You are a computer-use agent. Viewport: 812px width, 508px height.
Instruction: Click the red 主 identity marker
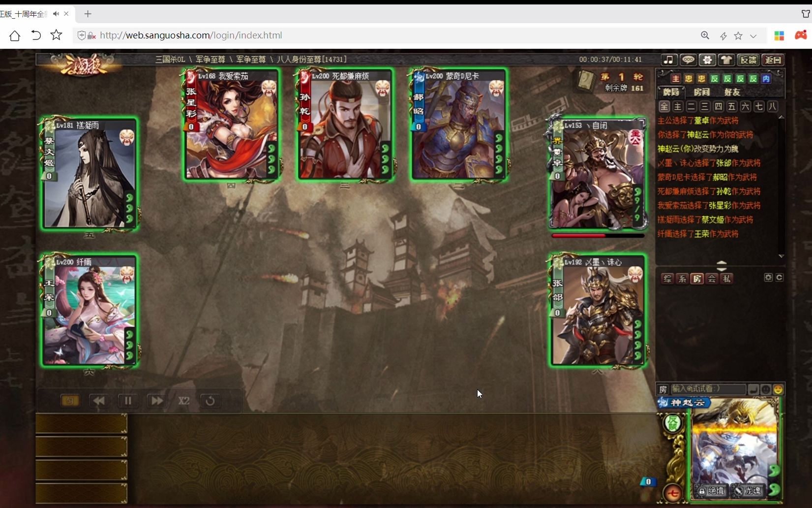click(676, 79)
